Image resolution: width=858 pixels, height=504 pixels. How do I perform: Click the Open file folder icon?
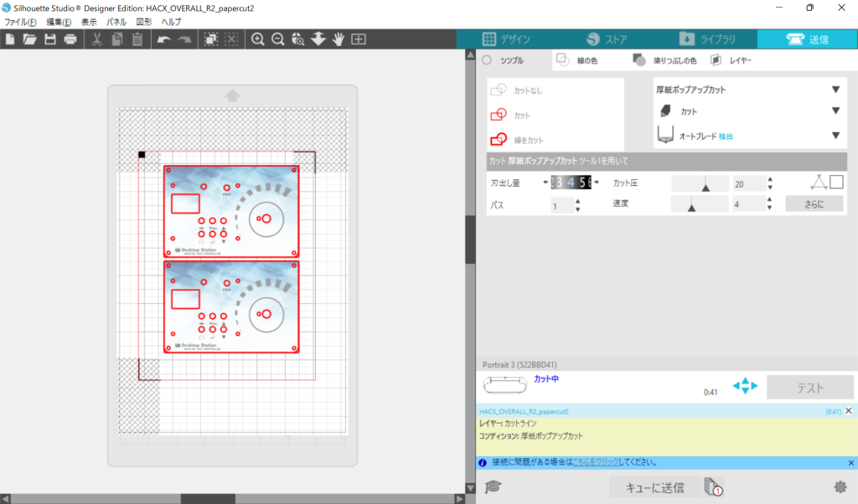29,39
